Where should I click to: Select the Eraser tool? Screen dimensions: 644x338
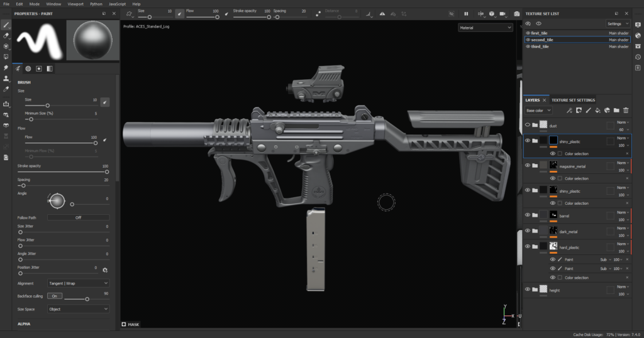click(x=6, y=36)
